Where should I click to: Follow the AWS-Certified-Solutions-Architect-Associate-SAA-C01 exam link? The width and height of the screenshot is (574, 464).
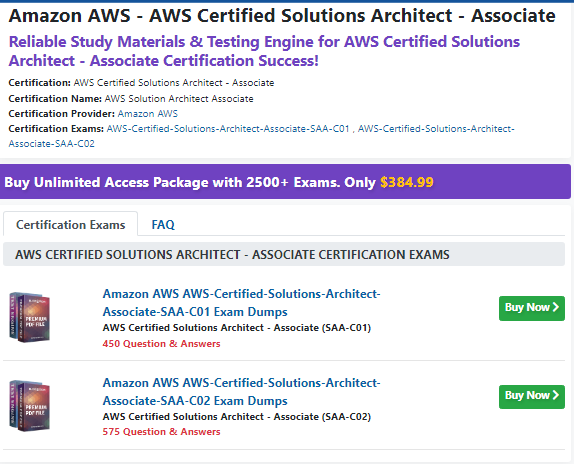(228, 129)
